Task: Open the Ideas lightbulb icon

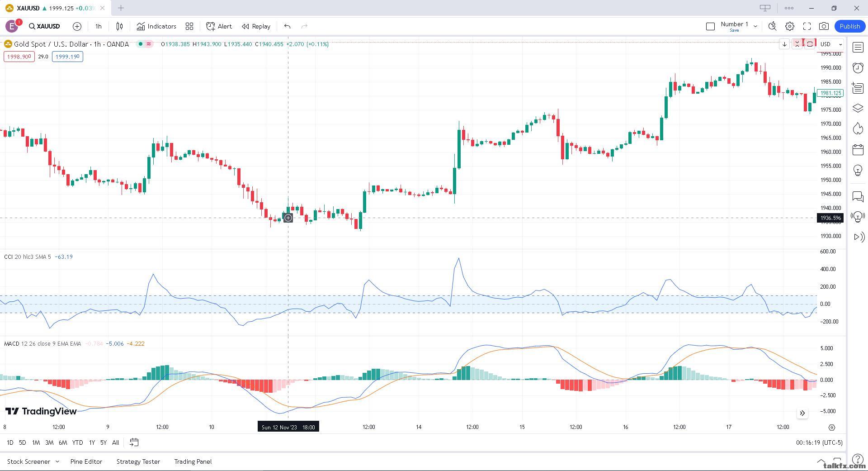Action: pyautogui.click(x=858, y=170)
